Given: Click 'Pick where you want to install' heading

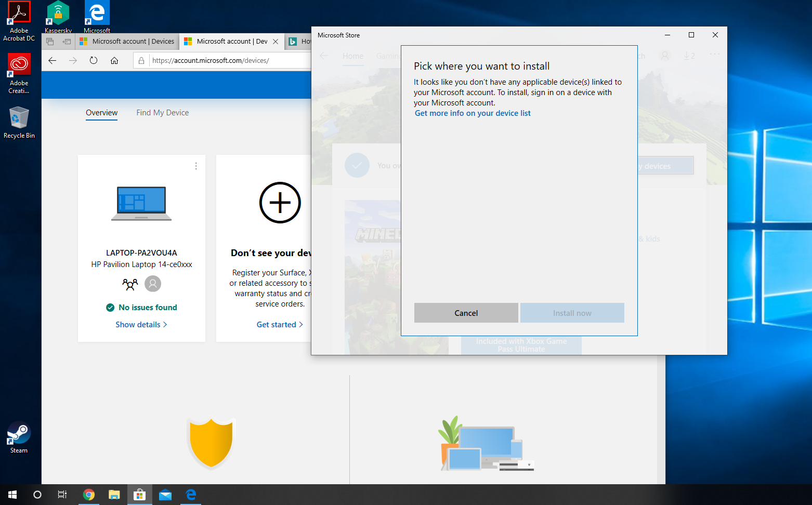Looking at the screenshot, I should click(481, 66).
